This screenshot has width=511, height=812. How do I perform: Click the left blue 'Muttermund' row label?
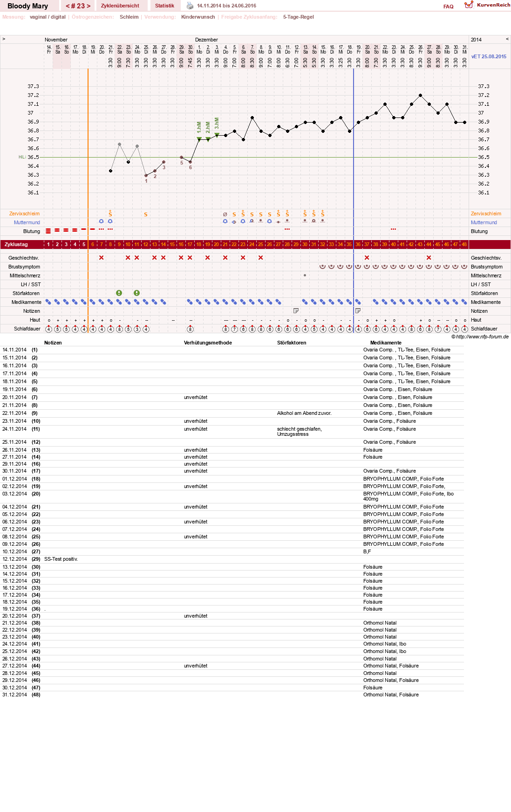point(27,222)
